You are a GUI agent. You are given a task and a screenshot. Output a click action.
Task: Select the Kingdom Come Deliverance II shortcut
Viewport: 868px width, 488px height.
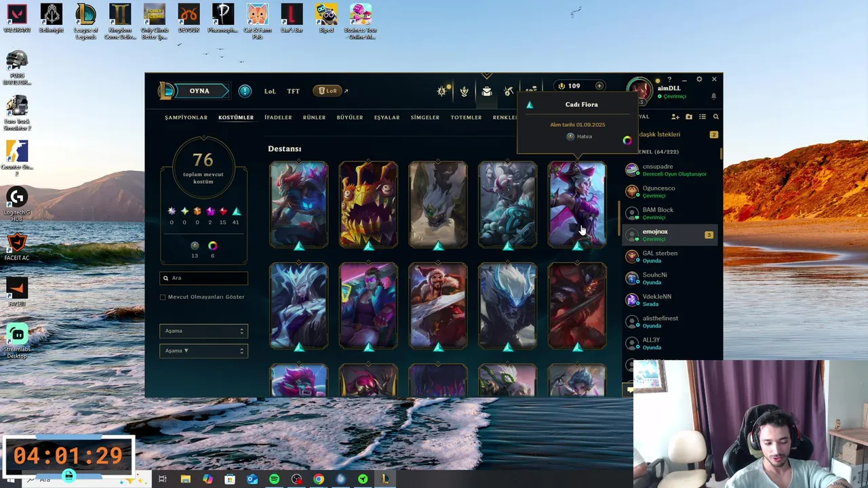pyautogui.click(x=120, y=21)
